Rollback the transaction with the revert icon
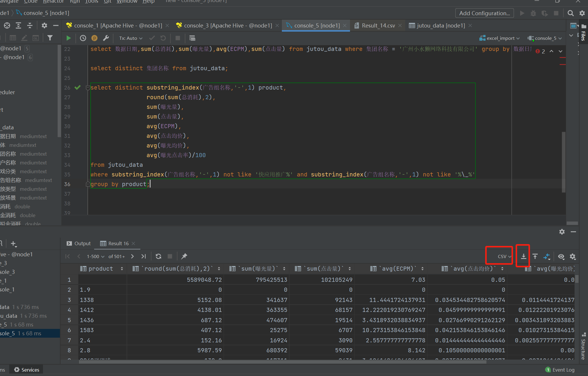 163,38
